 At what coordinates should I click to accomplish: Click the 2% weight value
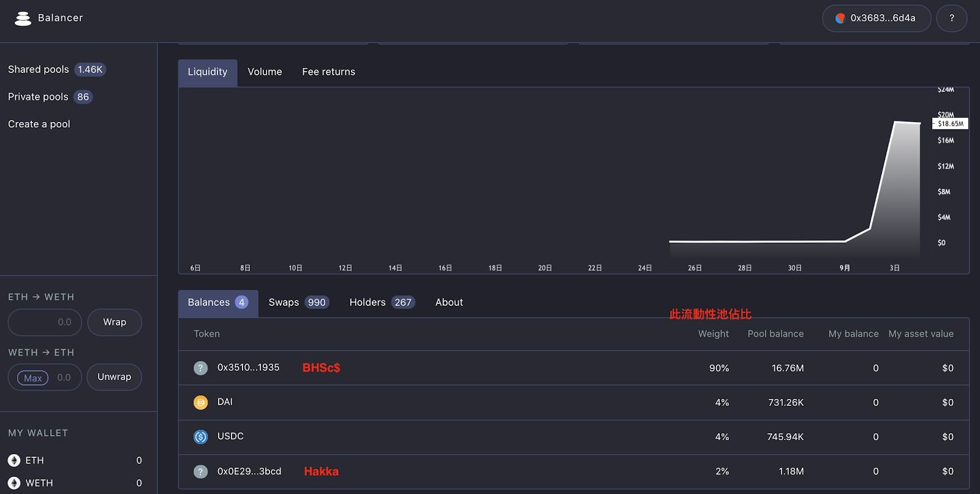coord(722,471)
